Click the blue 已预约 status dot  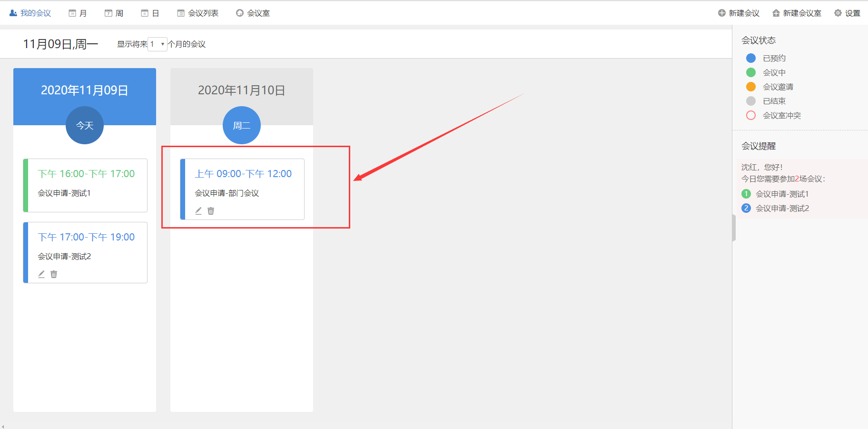[751, 58]
